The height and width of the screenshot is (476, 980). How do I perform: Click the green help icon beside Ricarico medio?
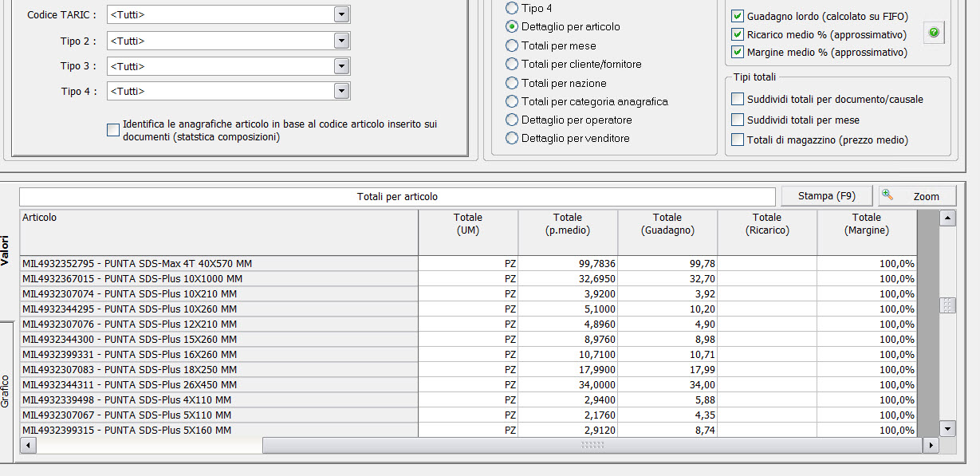(x=934, y=33)
